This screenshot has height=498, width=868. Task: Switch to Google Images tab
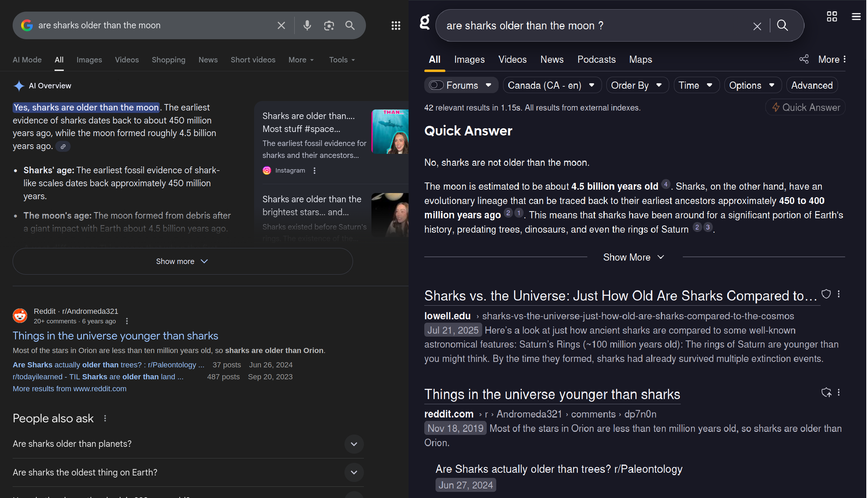click(x=89, y=60)
